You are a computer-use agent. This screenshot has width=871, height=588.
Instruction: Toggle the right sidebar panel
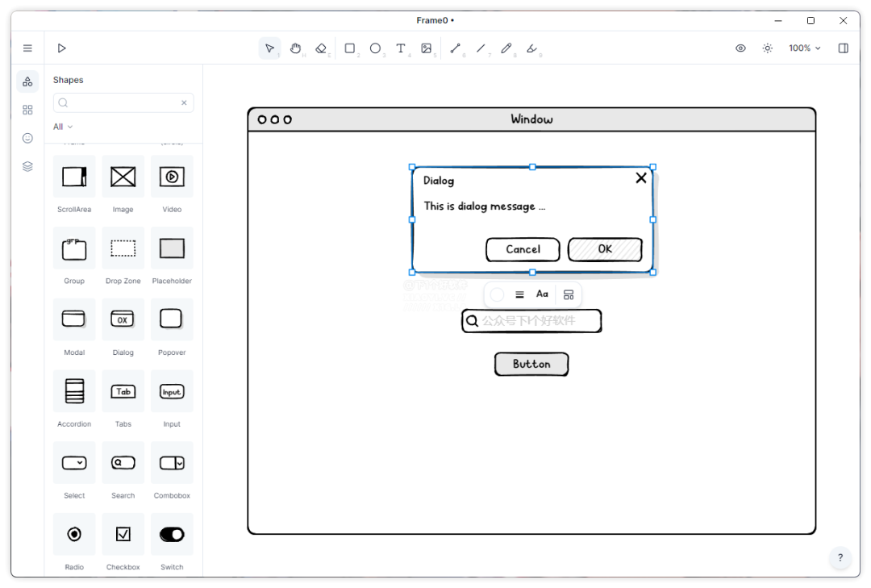coord(844,48)
